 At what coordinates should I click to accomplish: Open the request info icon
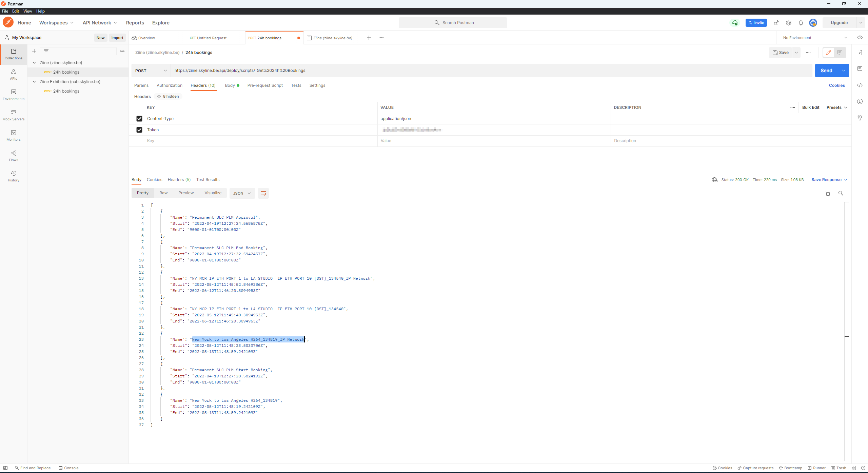coord(860,101)
